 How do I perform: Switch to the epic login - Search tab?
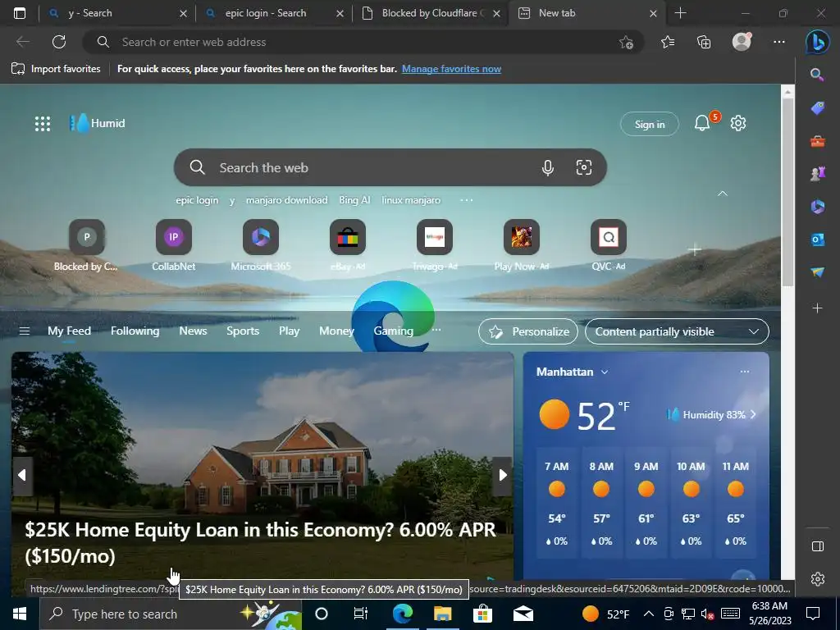pos(274,13)
